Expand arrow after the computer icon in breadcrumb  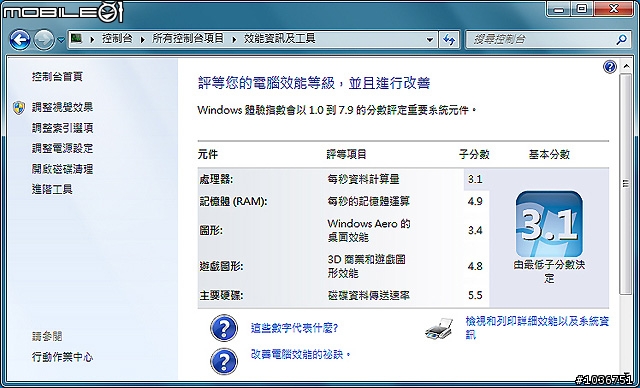click(x=92, y=39)
